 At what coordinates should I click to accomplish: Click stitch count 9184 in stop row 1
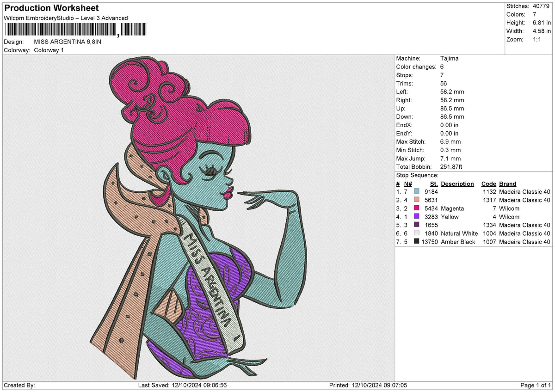point(431,192)
